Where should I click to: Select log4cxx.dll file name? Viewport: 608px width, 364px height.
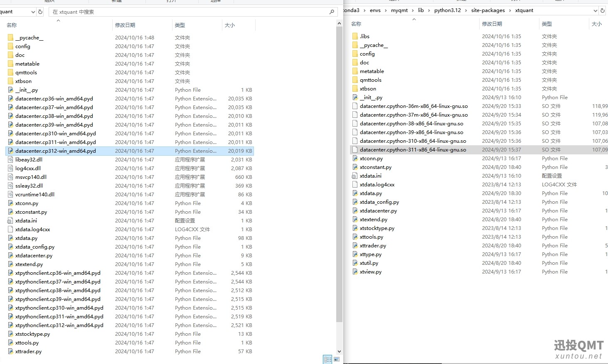coord(28,168)
